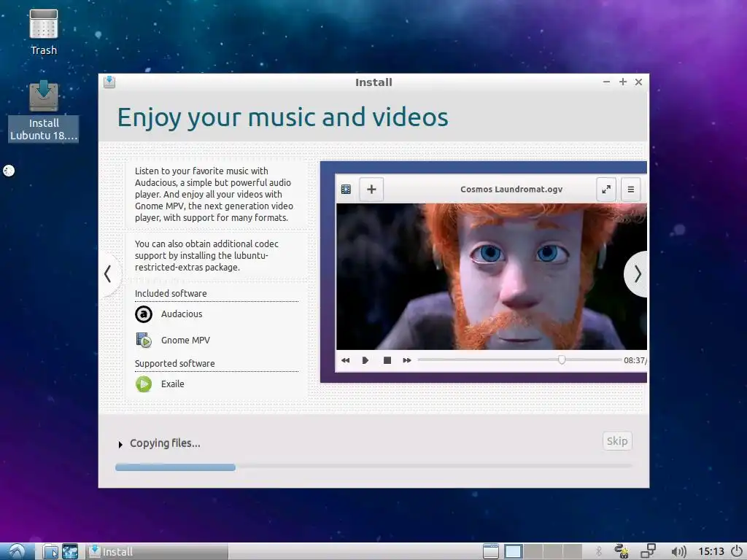Click the Cosmos Laundromat.ogv title
Image resolution: width=747 pixels, height=560 pixels.
511,189
